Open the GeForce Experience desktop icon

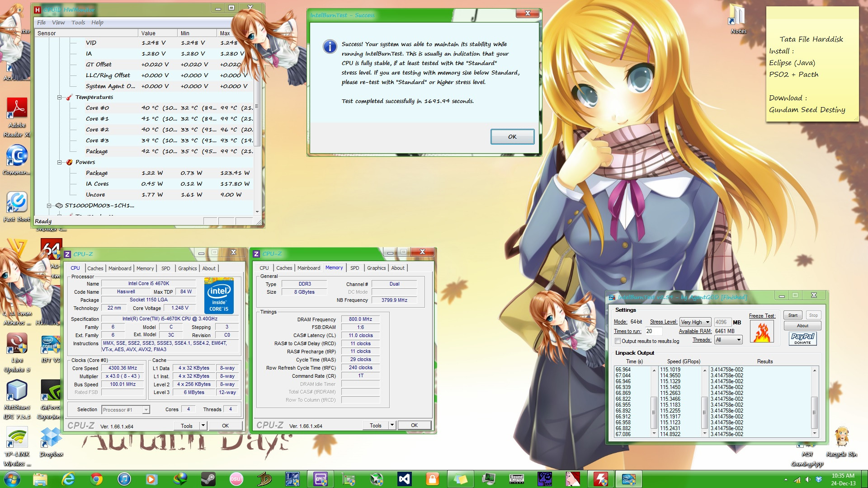(50, 400)
